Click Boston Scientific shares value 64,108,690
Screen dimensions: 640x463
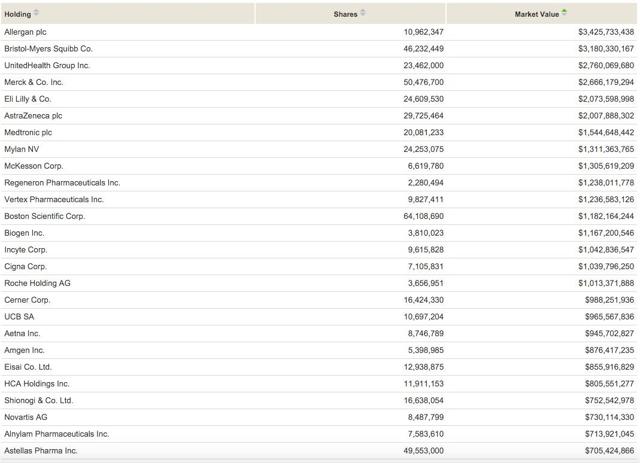click(x=423, y=216)
